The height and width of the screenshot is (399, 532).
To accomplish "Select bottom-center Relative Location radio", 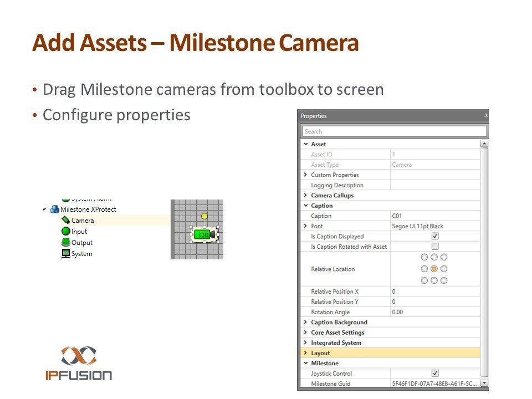I will pos(434,280).
